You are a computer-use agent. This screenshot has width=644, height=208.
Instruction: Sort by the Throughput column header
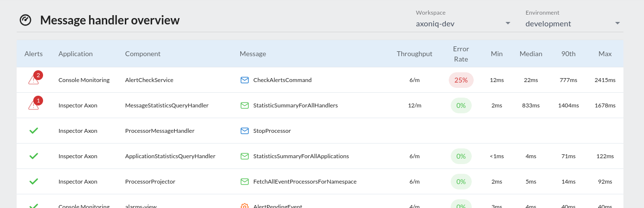click(414, 54)
